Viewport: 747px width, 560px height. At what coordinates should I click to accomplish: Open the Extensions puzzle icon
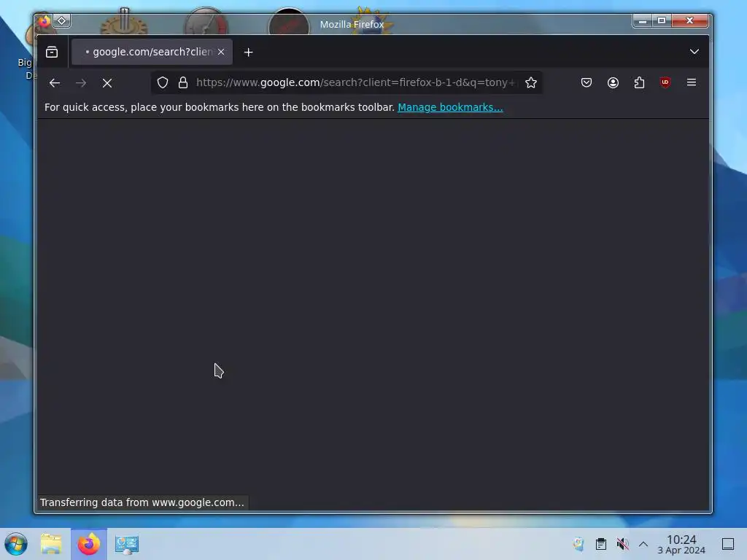[639, 83]
